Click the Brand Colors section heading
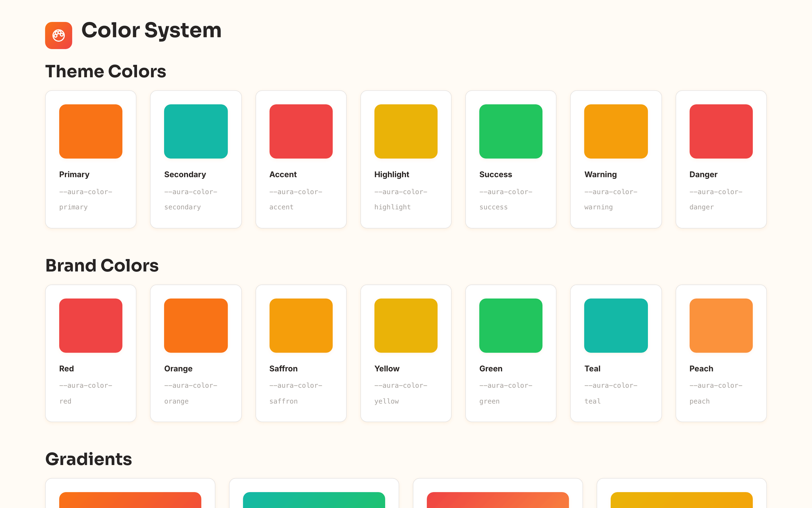812x508 pixels. pos(102,266)
